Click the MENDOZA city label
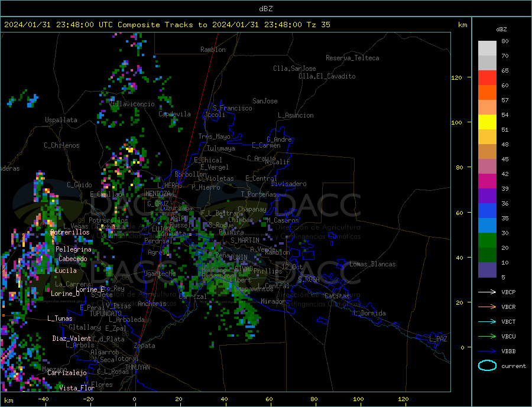Viewport: 532px width, 407px height. [x=158, y=194]
